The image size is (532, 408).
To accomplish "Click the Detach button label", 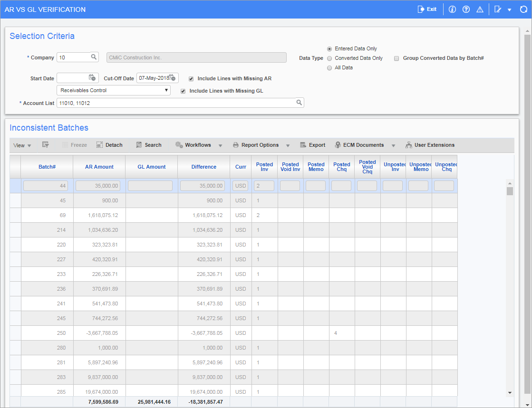I will click(x=114, y=145).
